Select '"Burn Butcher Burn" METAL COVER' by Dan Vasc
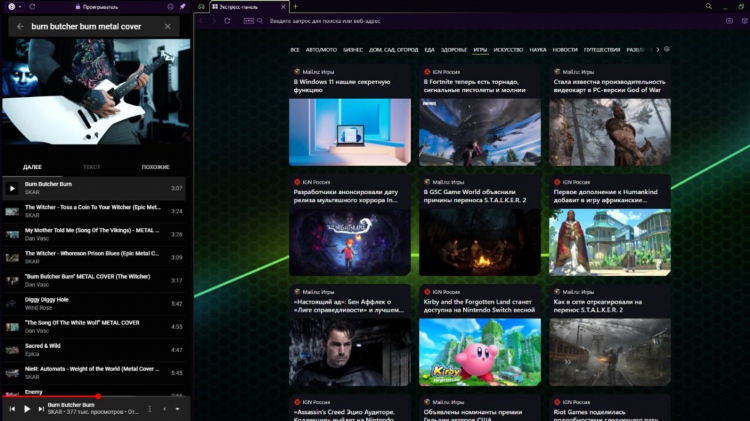This screenshot has height=421, width=750. (x=94, y=280)
